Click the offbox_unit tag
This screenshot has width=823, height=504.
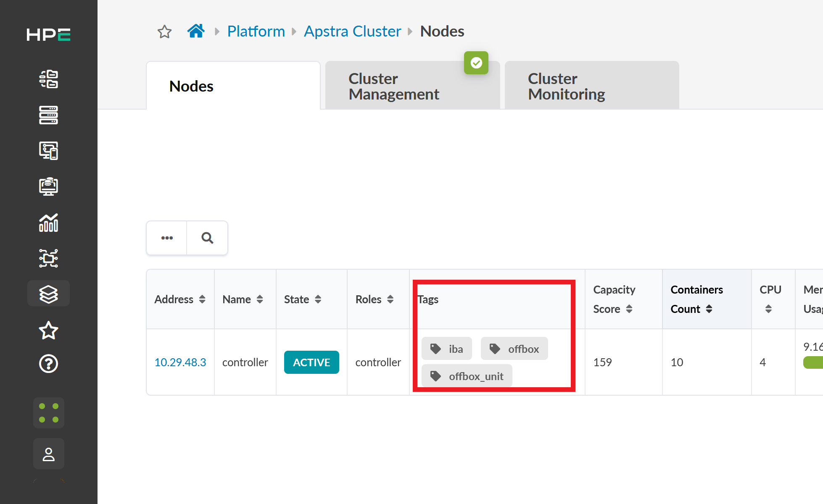point(467,376)
